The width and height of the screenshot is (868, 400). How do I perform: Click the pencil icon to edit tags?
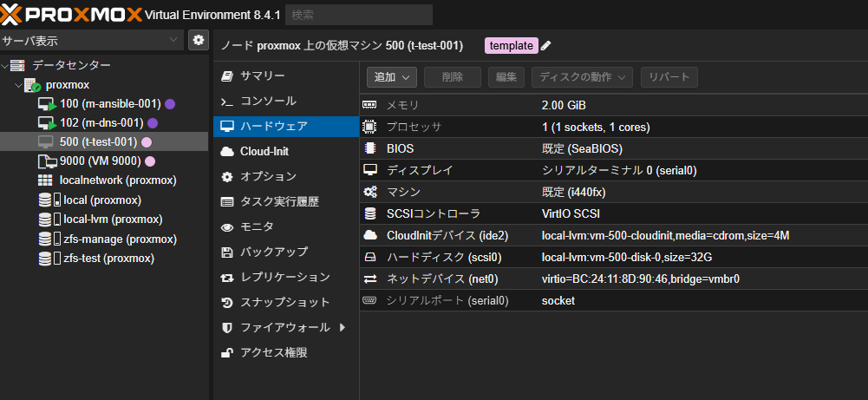(545, 46)
